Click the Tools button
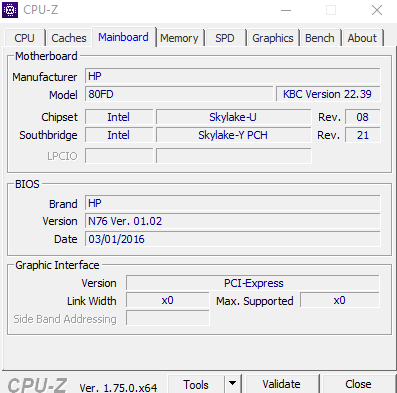The image size is (397, 393). pos(196,384)
